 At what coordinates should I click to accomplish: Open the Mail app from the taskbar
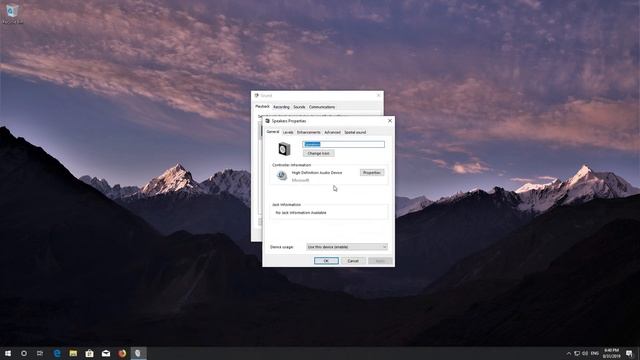[x=106, y=353]
